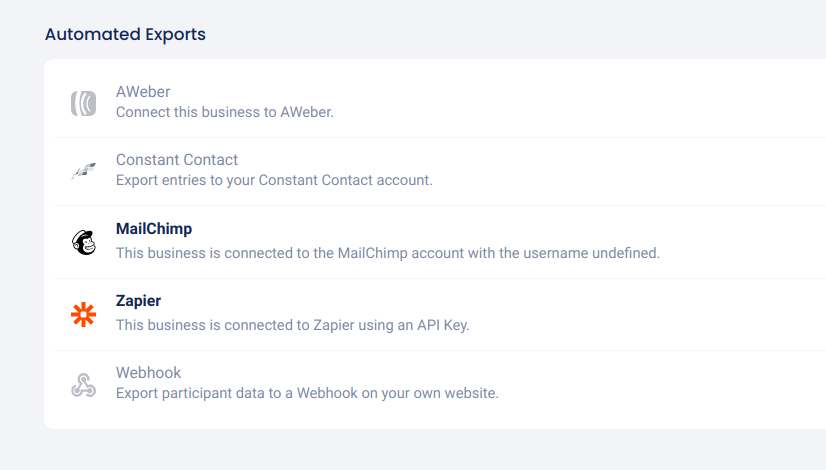
Task: Click the Constant Contact logo icon
Action: [x=83, y=171]
